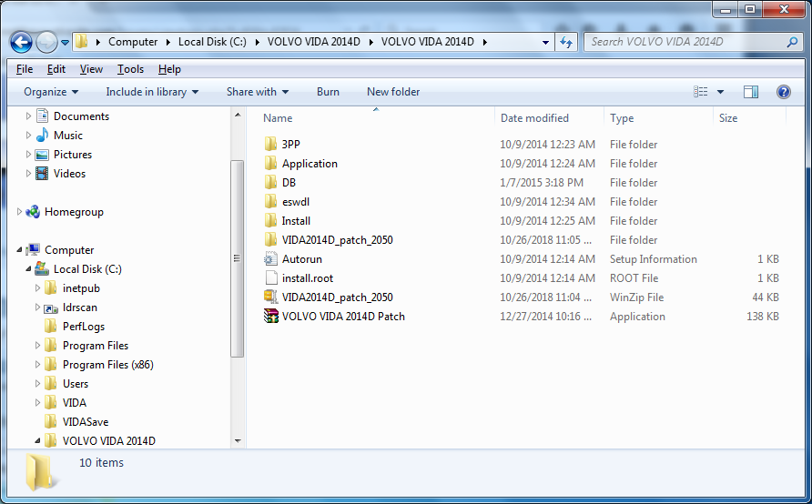Click the search magnifier icon
Screen dimensions: 812x504
pos(792,42)
